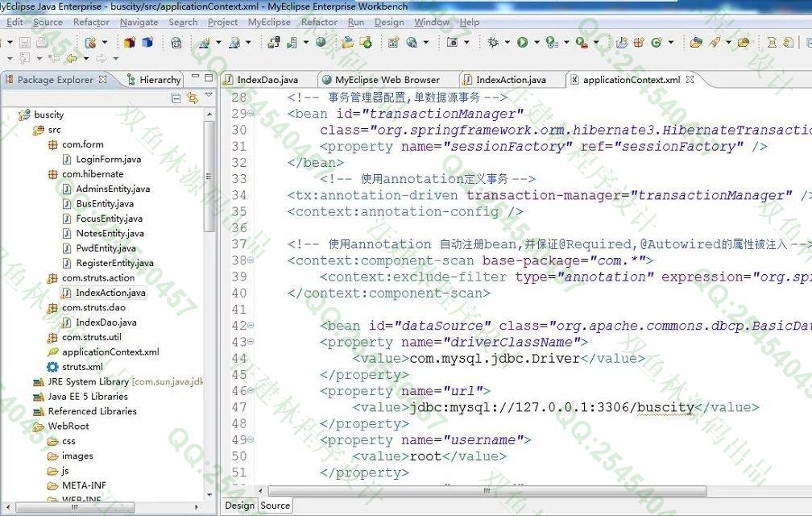Click the External Tools run icon
812x516 pixels.
[x=582, y=43]
